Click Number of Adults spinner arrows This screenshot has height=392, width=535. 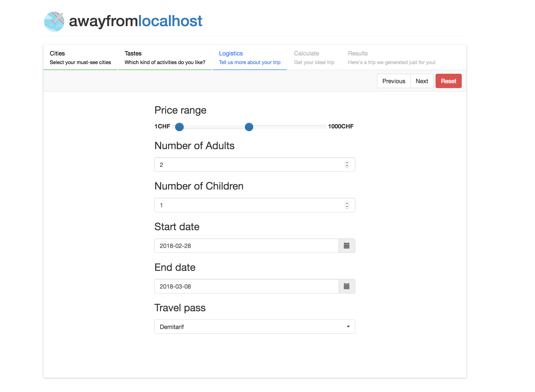(x=347, y=164)
